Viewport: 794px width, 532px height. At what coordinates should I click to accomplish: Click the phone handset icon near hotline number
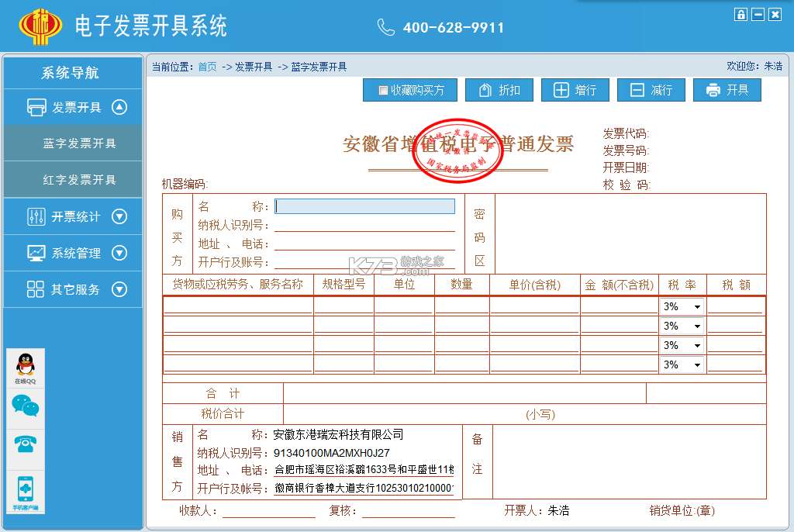[x=386, y=27]
